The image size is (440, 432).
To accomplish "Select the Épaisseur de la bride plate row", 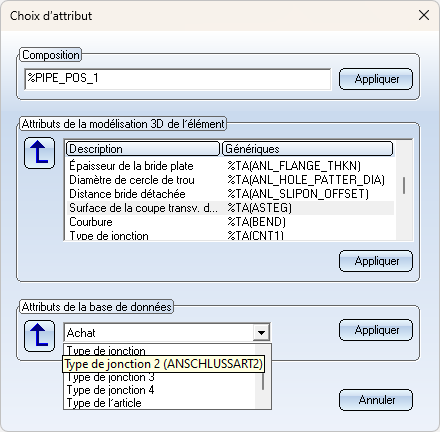I will point(230,166).
